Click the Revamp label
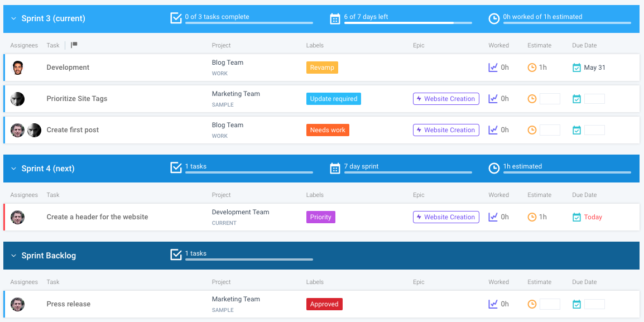Screen dimensions: 644x322 pos(322,68)
